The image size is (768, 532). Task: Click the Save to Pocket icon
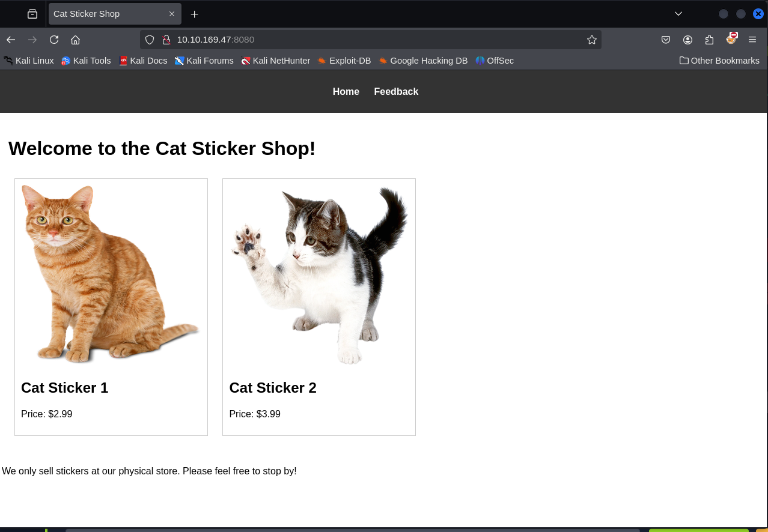[666, 40]
